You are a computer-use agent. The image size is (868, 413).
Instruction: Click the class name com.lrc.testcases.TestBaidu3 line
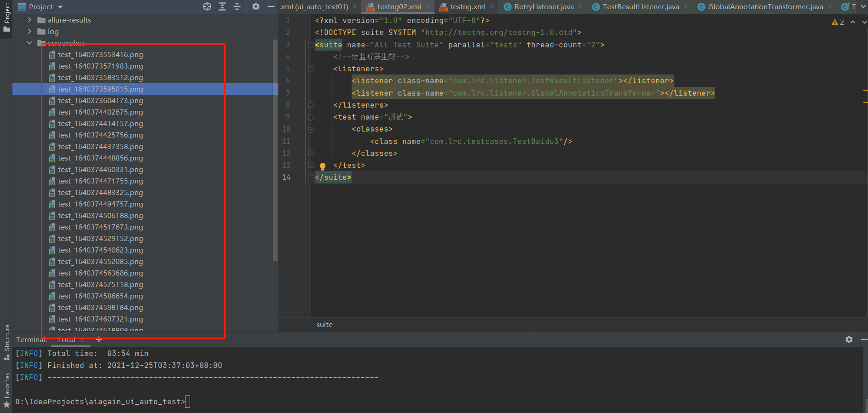[x=471, y=142]
